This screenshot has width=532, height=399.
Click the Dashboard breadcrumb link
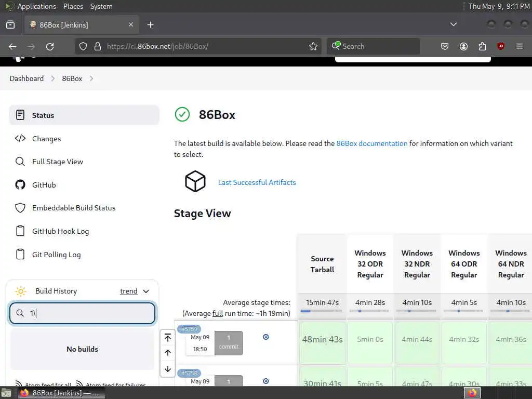(x=26, y=78)
